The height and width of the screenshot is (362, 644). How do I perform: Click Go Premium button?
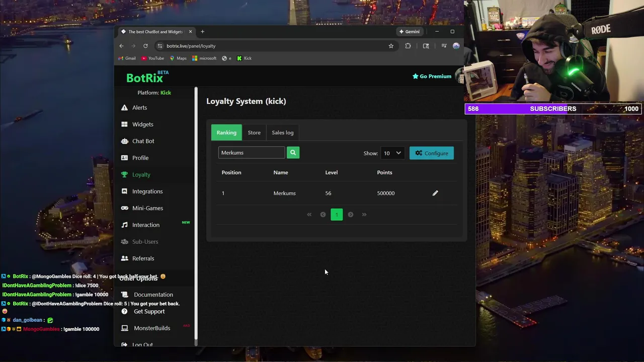click(432, 76)
